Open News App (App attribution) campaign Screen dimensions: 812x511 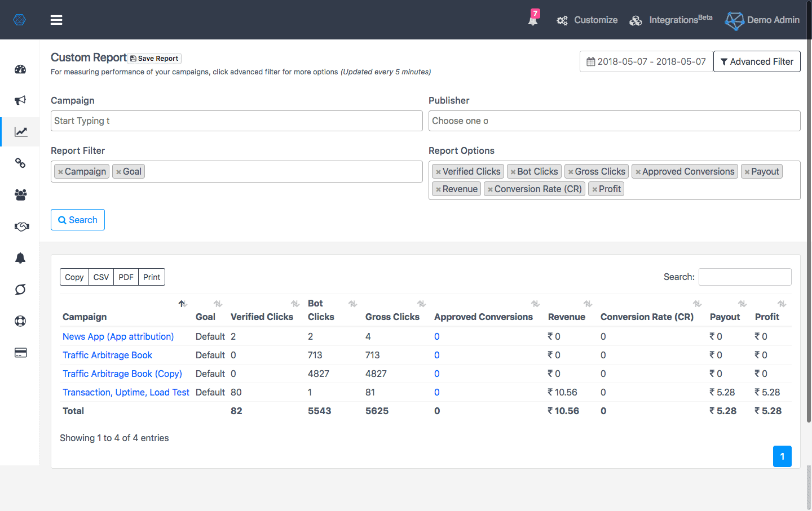118,336
